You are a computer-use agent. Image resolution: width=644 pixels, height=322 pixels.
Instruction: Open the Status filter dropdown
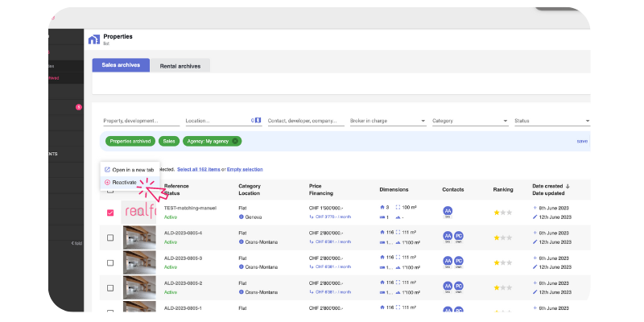tap(552, 121)
